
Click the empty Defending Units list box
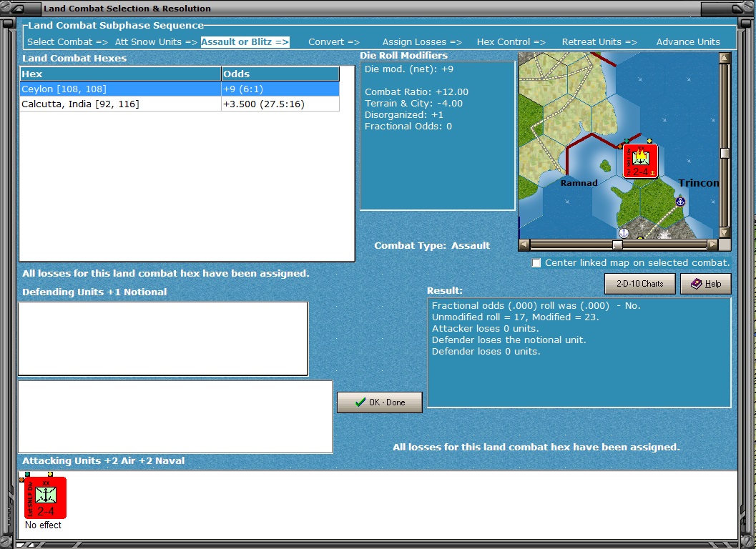pos(163,339)
